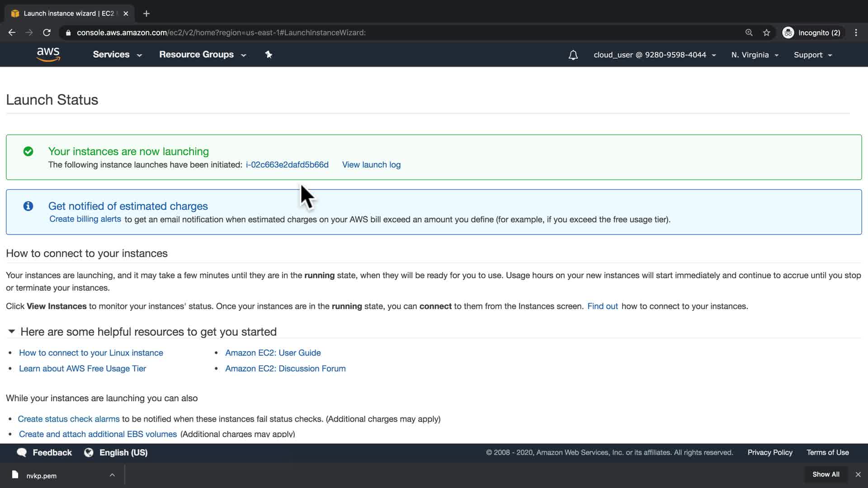868x488 pixels.
Task: Open the notifications bell icon
Action: click(x=573, y=55)
